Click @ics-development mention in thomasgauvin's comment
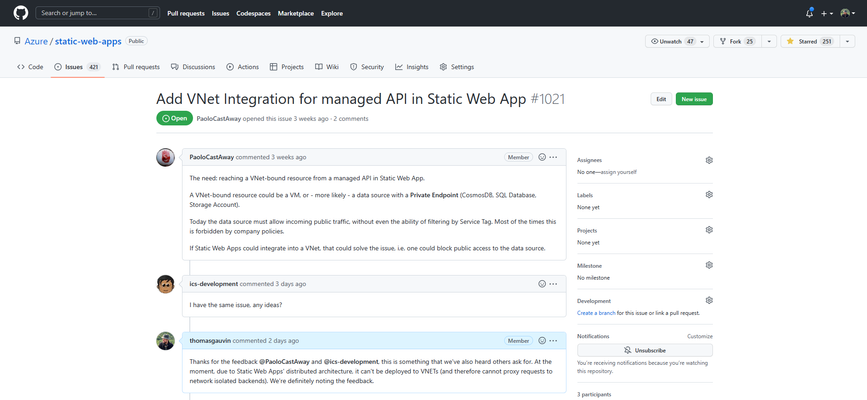The width and height of the screenshot is (867, 400). coord(351,361)
